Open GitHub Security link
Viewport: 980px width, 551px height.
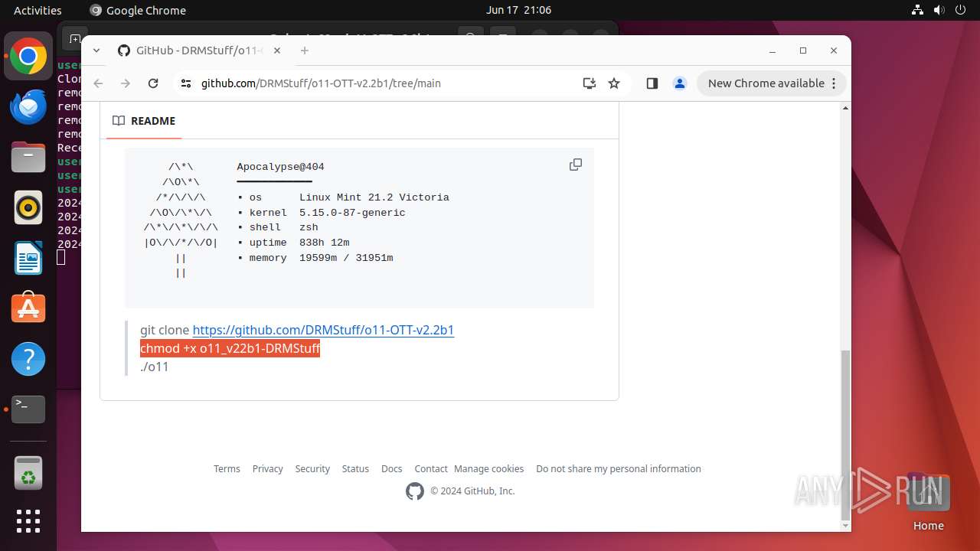tap(312, 469)
